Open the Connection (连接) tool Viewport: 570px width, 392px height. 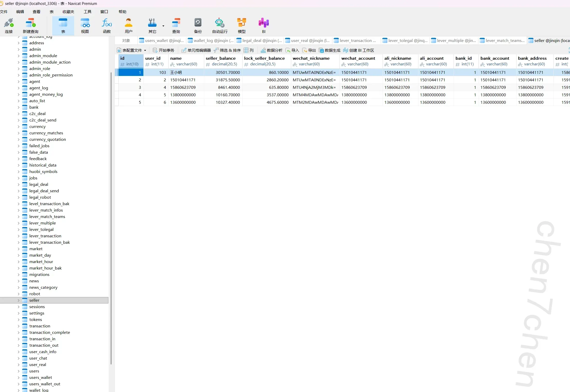coord(9,25)
